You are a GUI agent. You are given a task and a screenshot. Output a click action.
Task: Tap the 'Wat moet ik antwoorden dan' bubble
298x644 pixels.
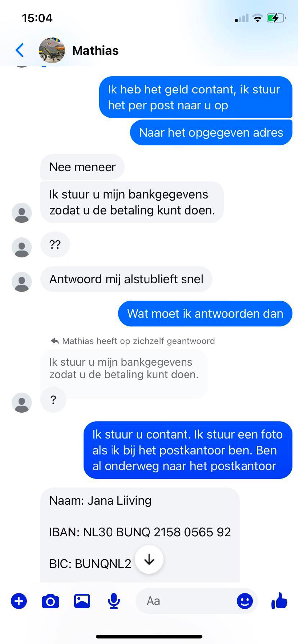point(205,313)
